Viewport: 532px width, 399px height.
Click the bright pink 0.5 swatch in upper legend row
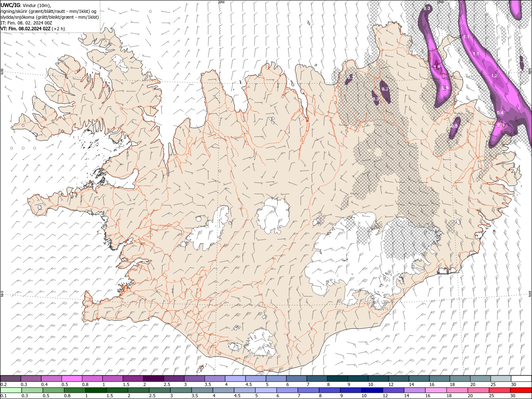(71, 379)
